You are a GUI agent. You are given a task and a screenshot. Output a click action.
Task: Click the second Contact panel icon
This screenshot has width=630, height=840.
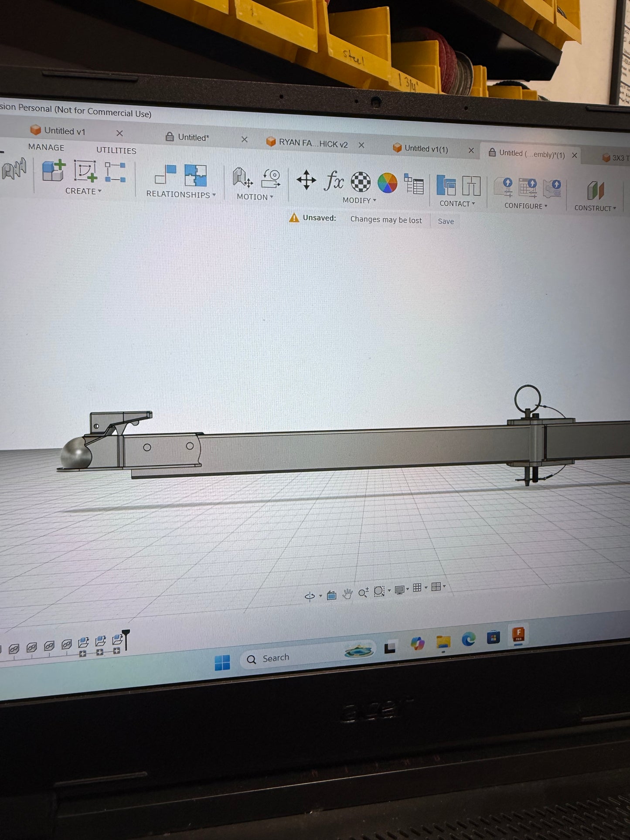coord(471,186)
